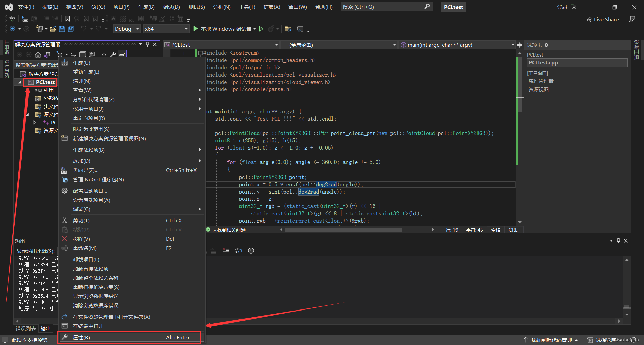Toggle Show All Files in Solution Explorer
The image size is (644, 345).
click(x=92, y=54)
